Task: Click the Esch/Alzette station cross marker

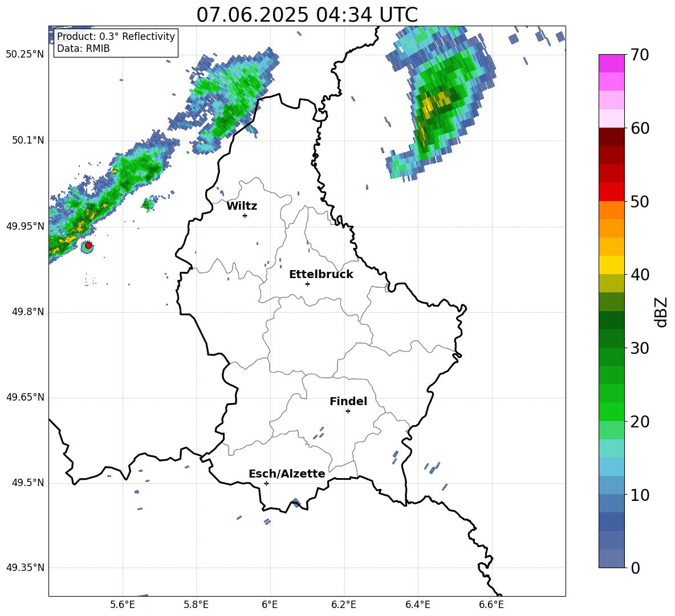Action: click(x=266, y=483)
